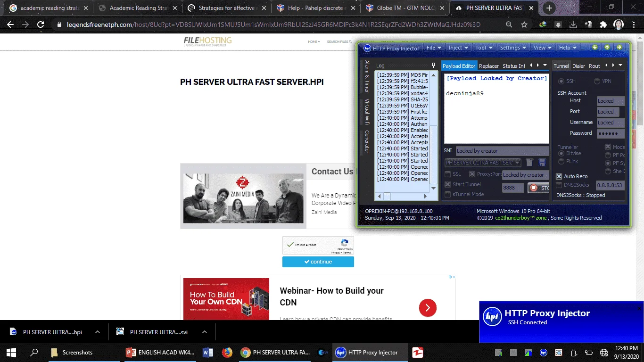This screenshot has width=644, height=362.
Task: Bookmark this page with the star icon
Action: (524, 25)
